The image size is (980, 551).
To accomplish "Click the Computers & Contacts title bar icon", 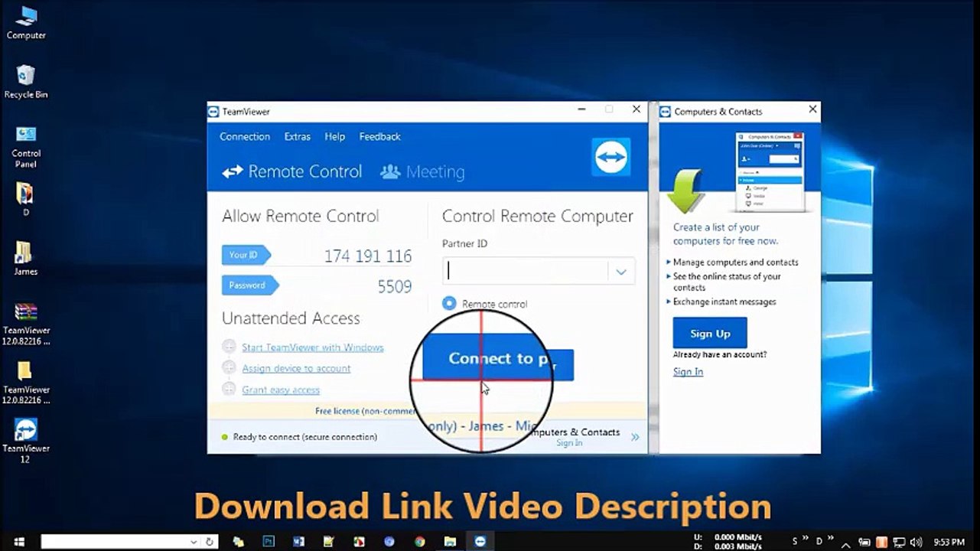I will [665, 112].
